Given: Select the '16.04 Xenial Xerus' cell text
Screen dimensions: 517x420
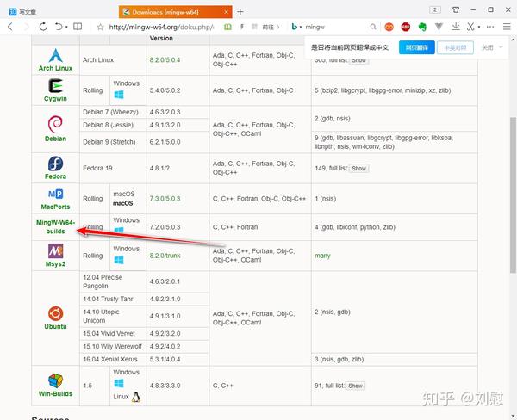Looking at the screenshot, I should (x=110, y=360).
